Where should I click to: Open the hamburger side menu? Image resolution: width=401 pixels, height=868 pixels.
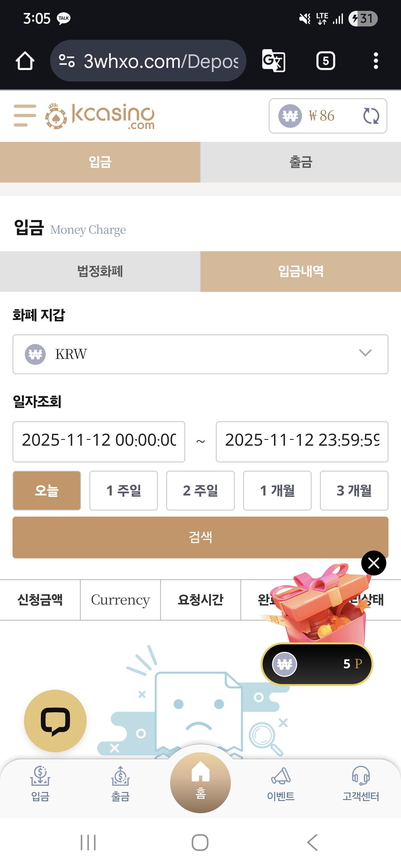[25, 115]
